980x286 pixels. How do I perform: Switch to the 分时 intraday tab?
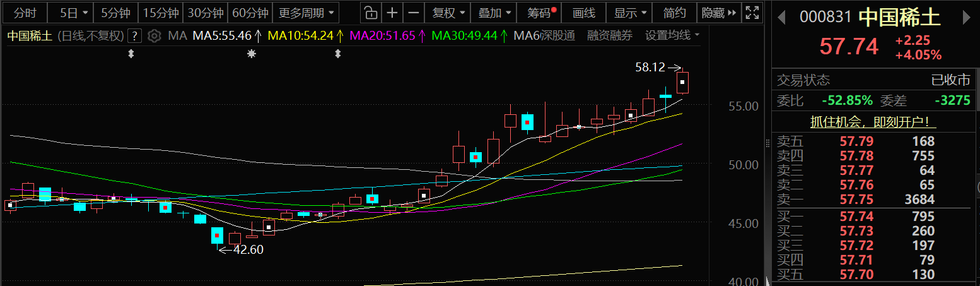point(25,13)
